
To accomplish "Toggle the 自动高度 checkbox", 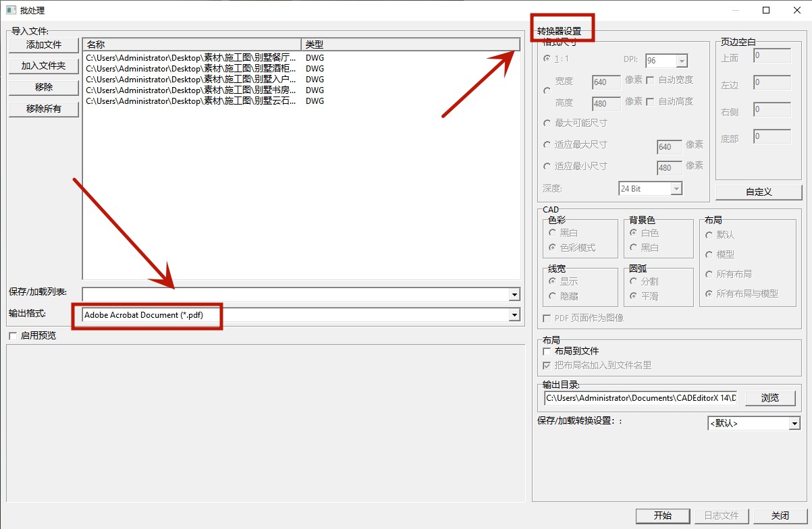I will tap(650, 102).
